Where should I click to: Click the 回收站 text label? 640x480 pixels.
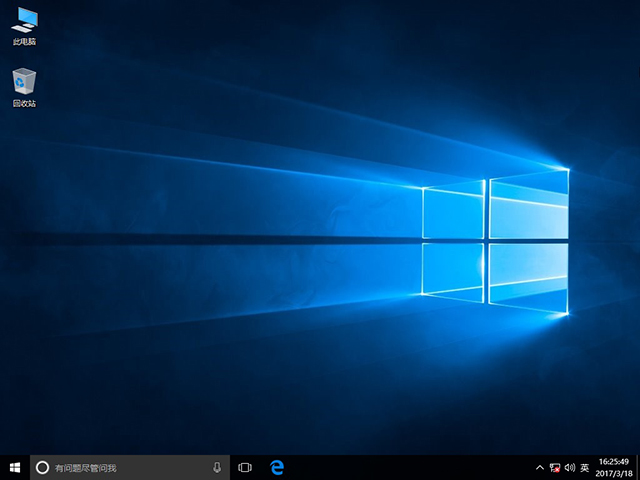click(24, 104)
